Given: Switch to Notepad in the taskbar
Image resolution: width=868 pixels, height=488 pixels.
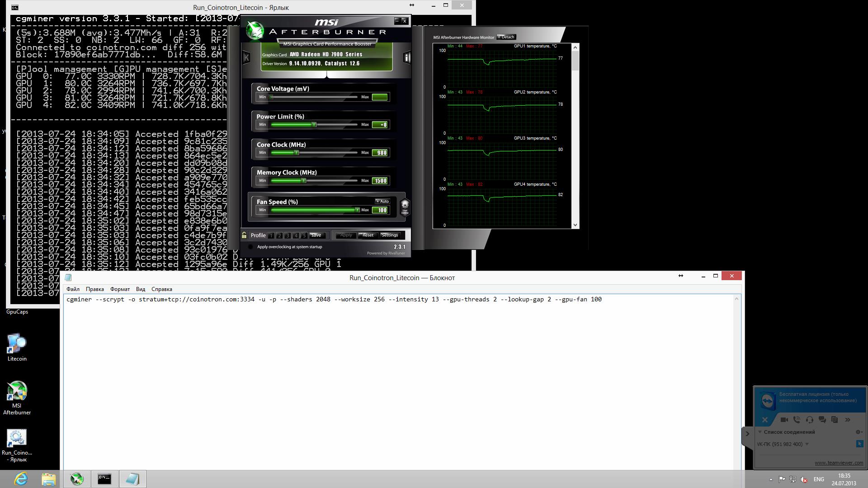Looking at the screenshot, I should pyautogui.click(x=132, y=479).
